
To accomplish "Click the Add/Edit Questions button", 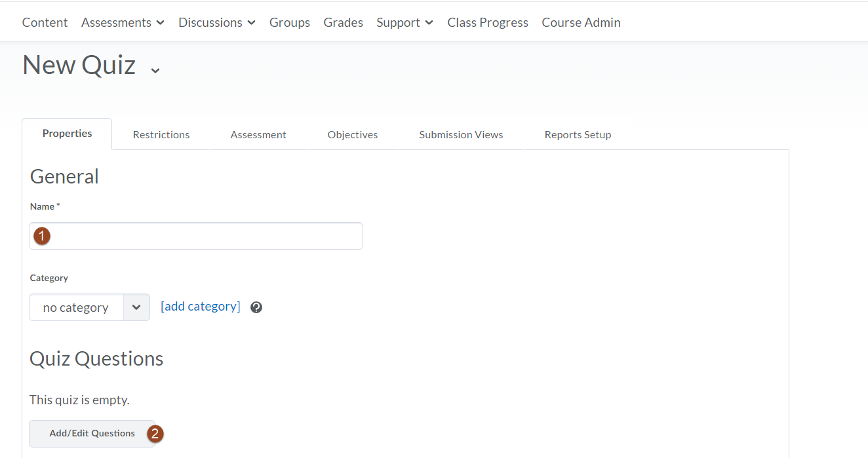I will (92, 433).
